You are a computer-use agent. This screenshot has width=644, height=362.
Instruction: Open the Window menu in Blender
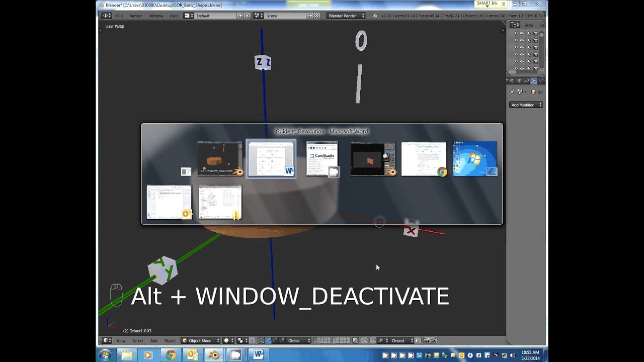[x=156, y=16]
